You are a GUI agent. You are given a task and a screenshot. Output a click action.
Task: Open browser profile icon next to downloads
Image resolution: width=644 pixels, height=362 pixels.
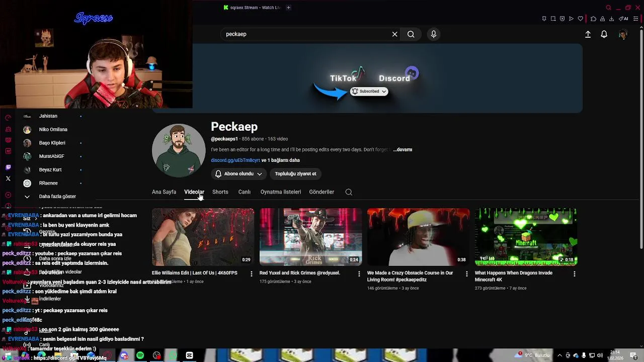603,19
